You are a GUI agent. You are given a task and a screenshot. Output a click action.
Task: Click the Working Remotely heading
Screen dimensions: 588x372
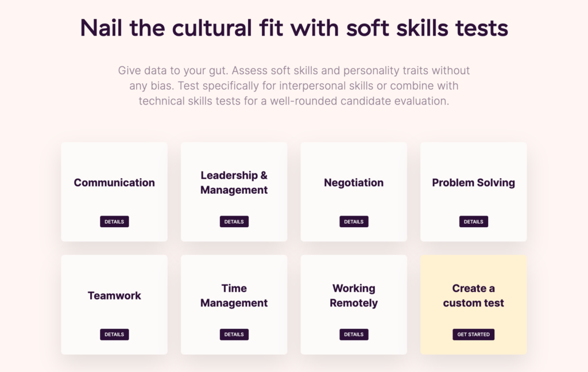pos(353,296)
